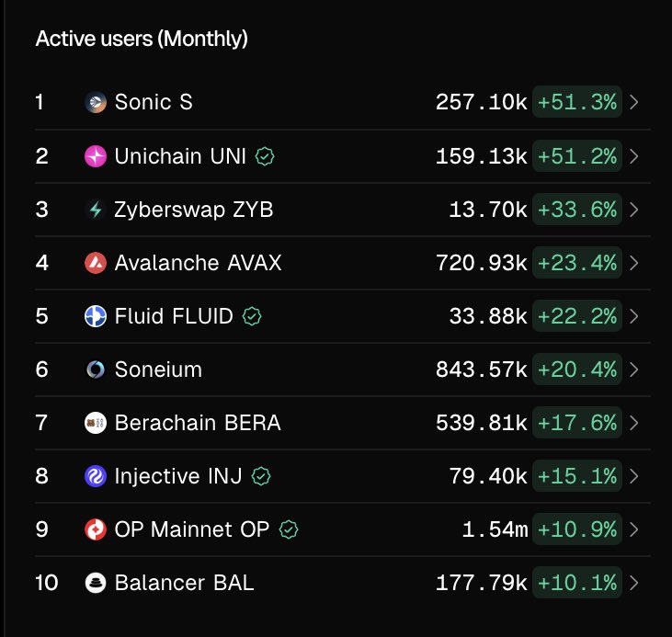Click the verified badge next to Fluid FLUID
This screenshot has height=637, width=672.
[252, 317]
